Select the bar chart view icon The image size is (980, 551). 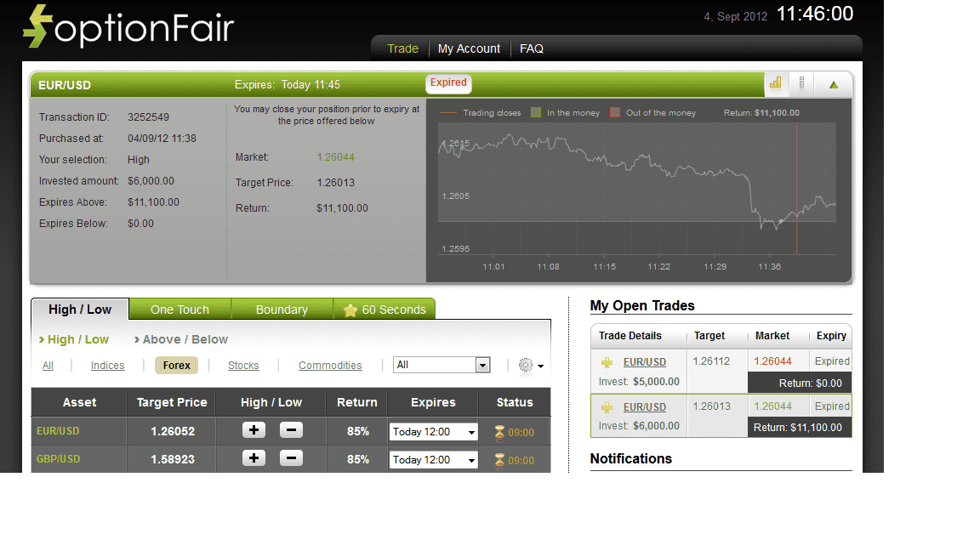775,83
